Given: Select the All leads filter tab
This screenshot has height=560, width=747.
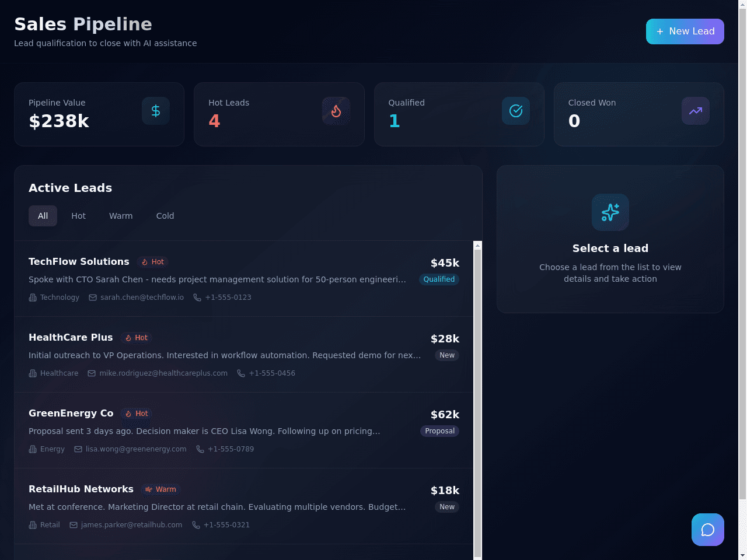Looking at the screenshot, I should click(x=43, y=216).
